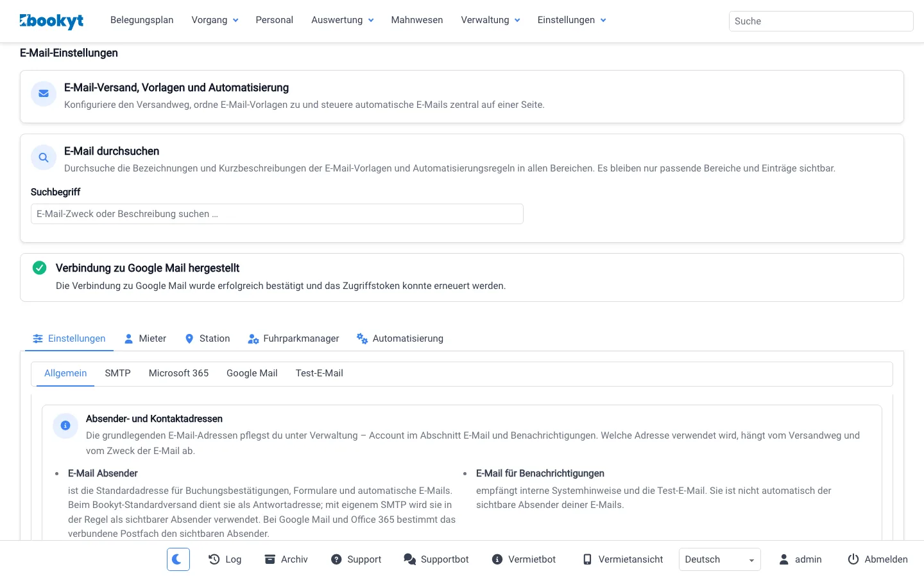Select the SMTP sub-tab

tap(118, 373)
